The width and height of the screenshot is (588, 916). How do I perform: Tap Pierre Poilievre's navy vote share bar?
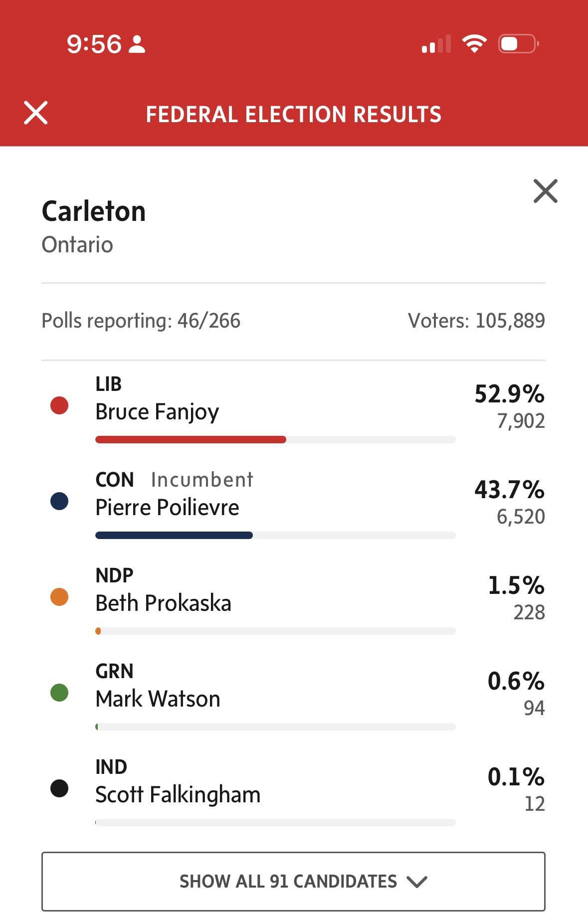174,536
